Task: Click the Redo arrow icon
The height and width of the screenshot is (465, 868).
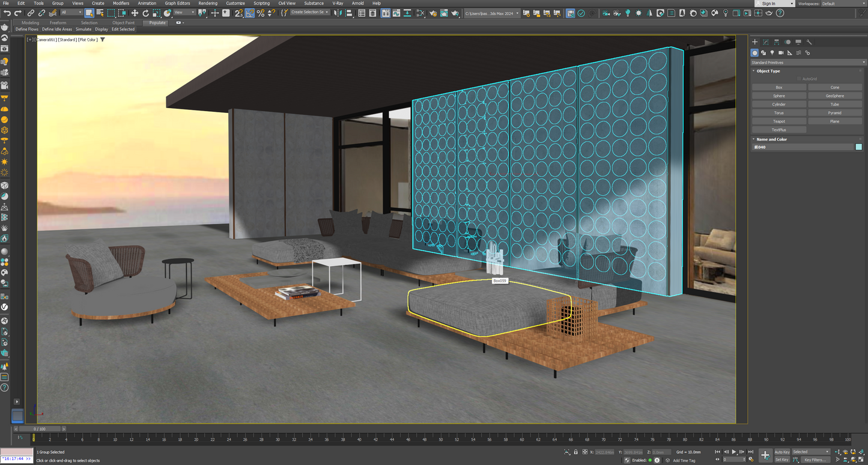Action: coord(18,13)
